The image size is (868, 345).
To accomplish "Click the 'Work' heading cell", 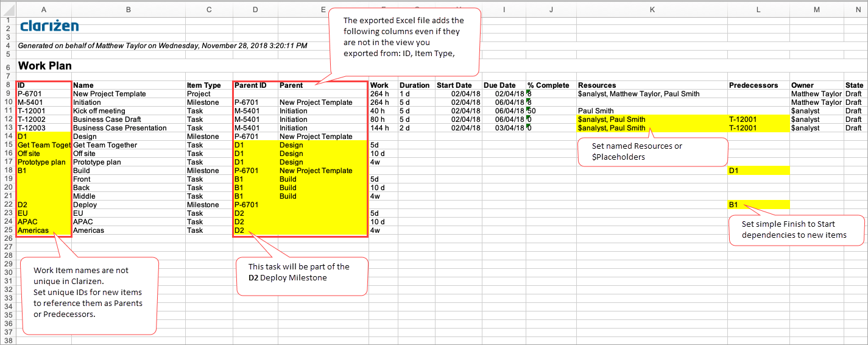I will [383, 85].
